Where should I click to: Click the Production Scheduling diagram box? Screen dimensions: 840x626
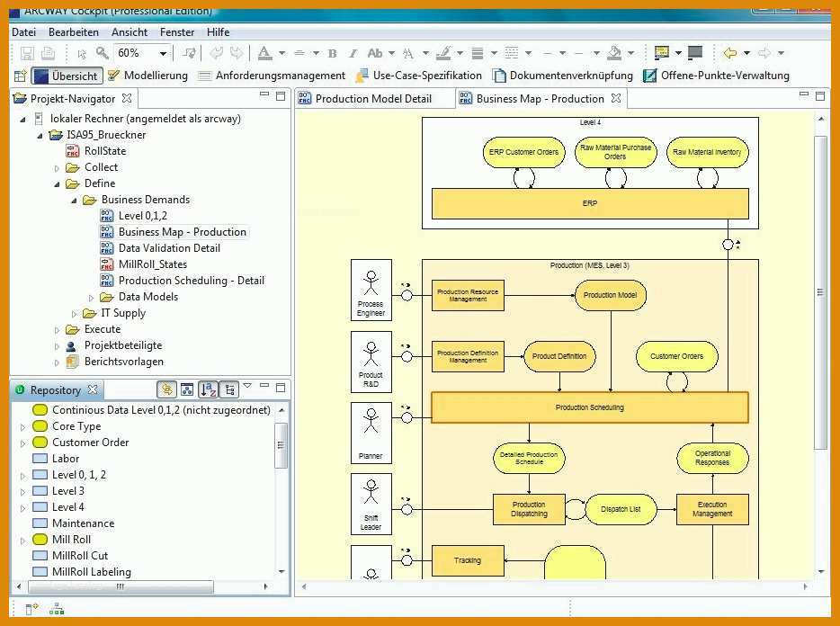point(589,407)
